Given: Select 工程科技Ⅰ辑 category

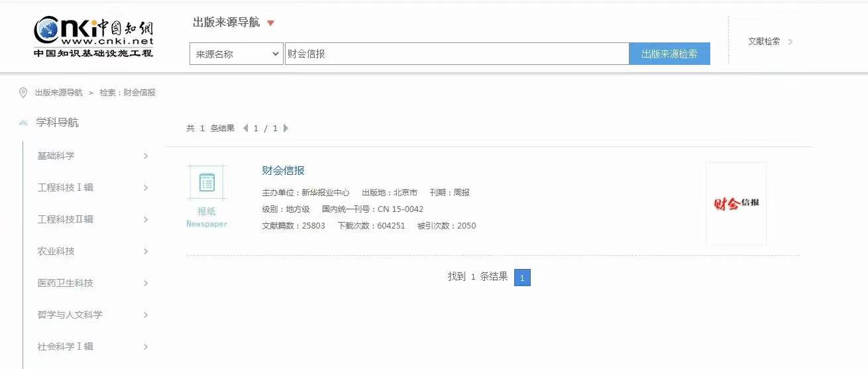Looking at the screenshot, I should 66,187.
